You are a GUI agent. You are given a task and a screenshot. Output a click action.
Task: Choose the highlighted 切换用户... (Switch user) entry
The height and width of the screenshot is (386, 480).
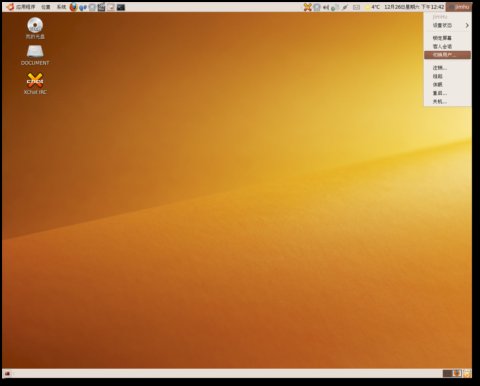pyautogui.click(x=448, y=55)
